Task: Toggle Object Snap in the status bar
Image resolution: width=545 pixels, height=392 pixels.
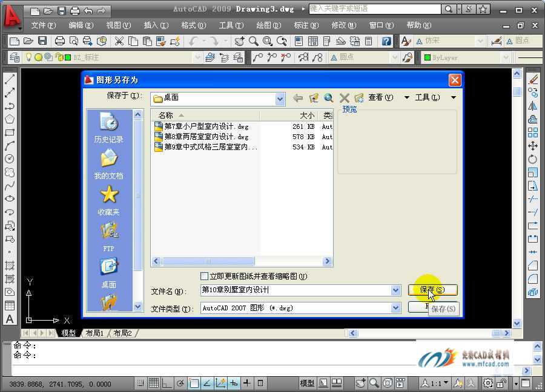Action: (194, 384)
